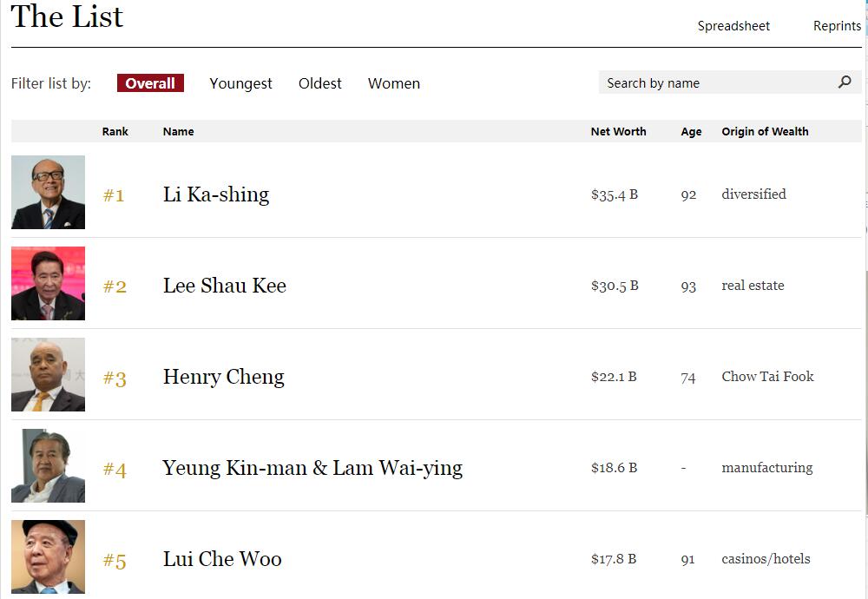Click the Name column header

[x=178, y=132]
